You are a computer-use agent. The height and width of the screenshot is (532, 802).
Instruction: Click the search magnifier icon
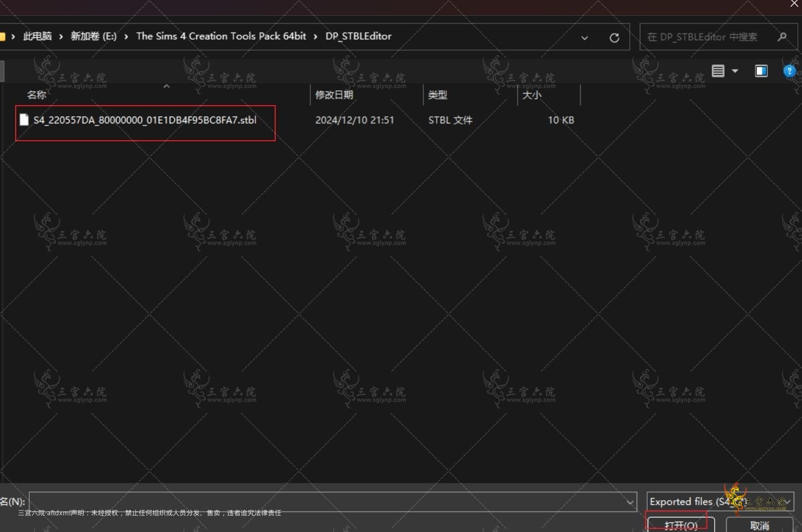pos(782,37)
